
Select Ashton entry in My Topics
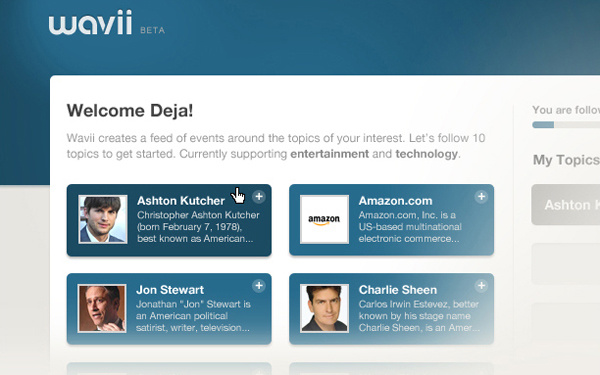(566, 205)
